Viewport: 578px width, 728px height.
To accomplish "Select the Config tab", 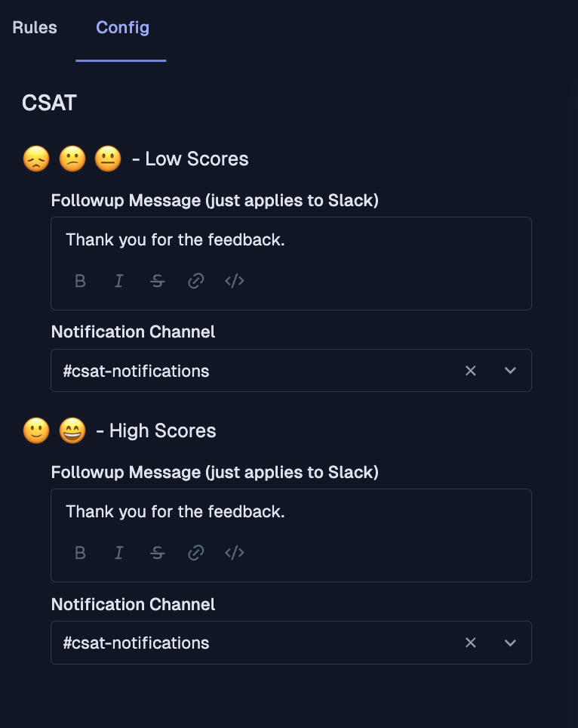I will (x=122, y=28).
